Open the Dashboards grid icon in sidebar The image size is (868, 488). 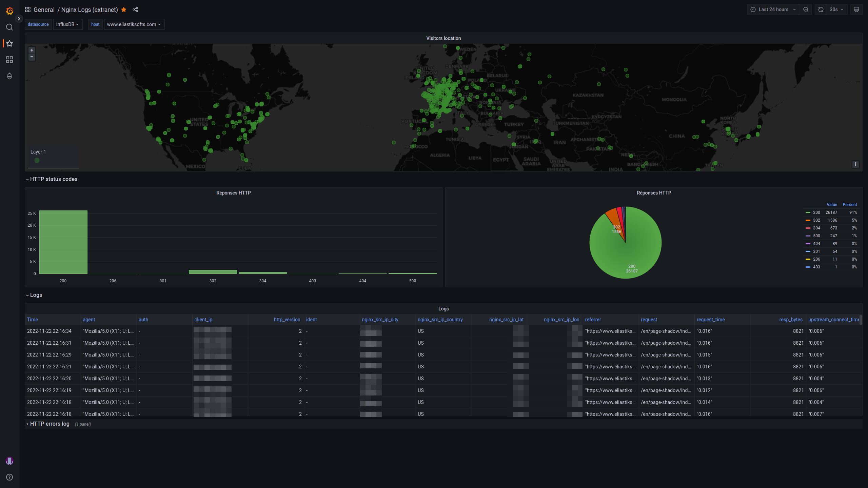click(x=9, y=60)
